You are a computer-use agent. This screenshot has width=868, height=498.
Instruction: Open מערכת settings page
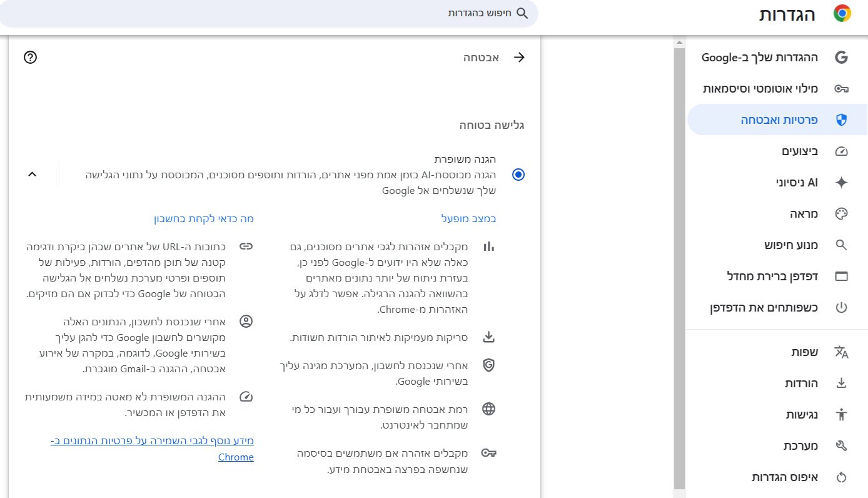tap(777, 446)
